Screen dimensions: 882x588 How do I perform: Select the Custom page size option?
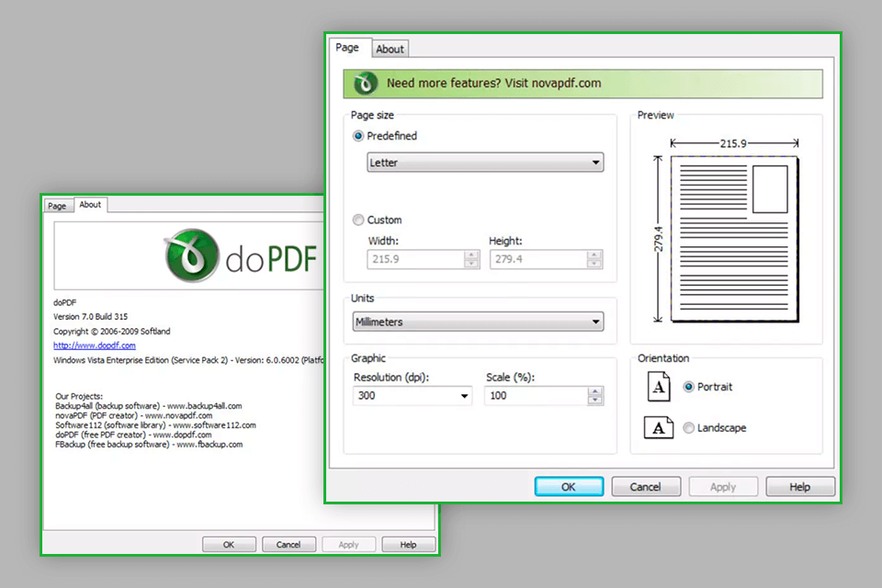coord(357,220)
